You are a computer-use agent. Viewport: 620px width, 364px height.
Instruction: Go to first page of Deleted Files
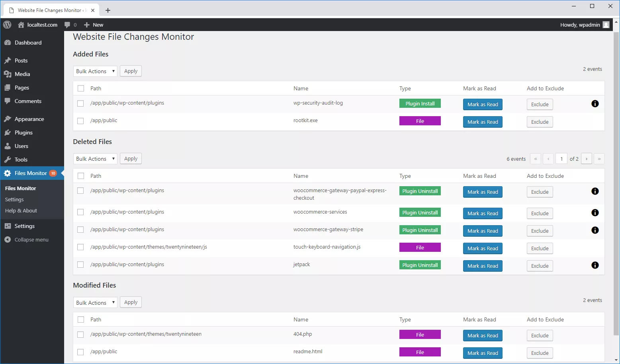point(536,159)
